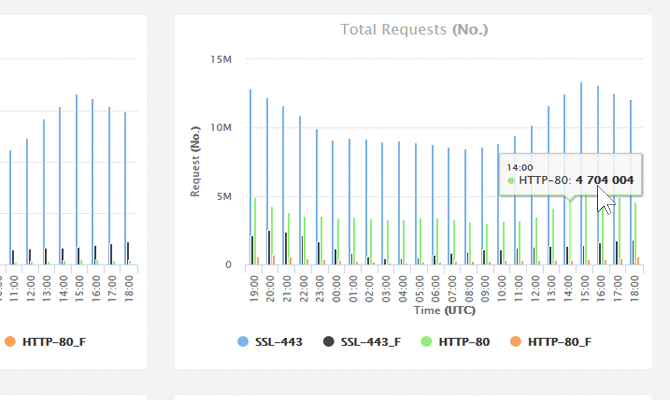Image resolution: width=670 pixels, height=400 pixels.
Task: Click the blue bar at 15:00 in left chart
Action: click(76, 180)
